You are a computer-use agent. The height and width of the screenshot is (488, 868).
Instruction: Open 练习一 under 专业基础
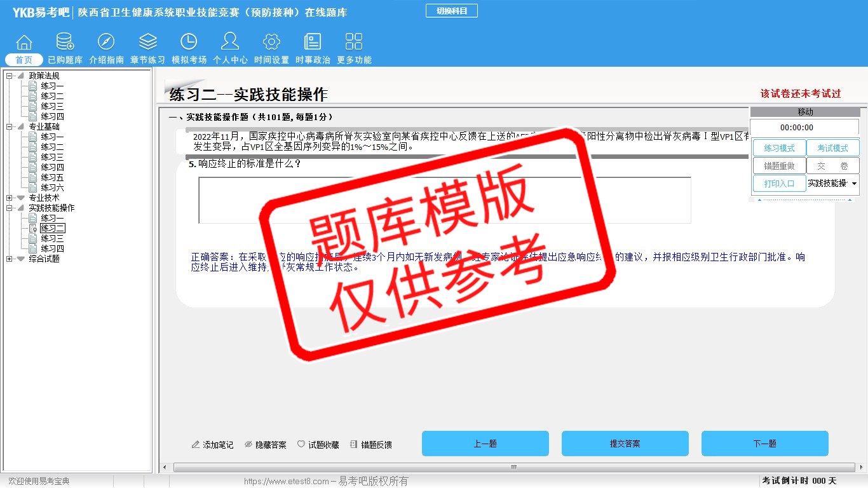52,137
